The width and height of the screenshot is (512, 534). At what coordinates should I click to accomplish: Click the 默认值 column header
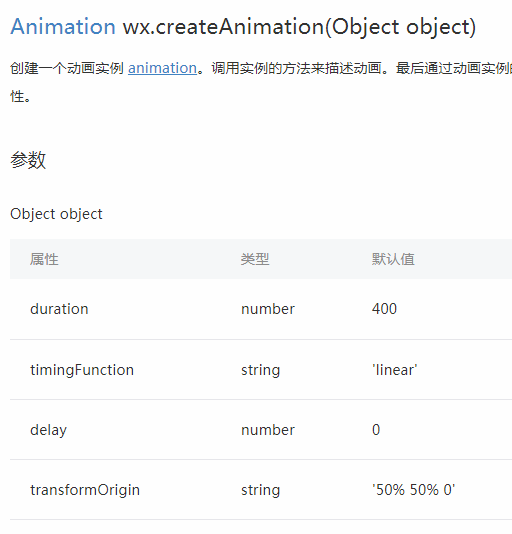click(x=393, y=259)
